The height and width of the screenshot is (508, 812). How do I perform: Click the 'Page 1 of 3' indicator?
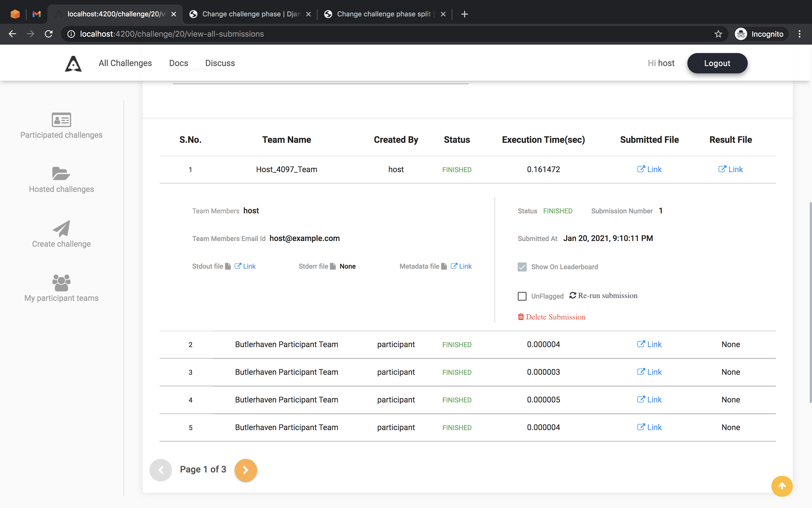point(203,469)
